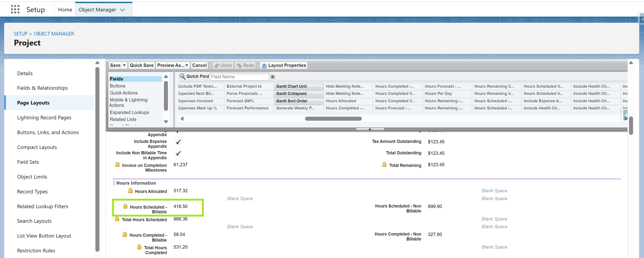
Task: Select Compact Layouts in sidebar
Action: pyautogui.click(x=37, y=147)
